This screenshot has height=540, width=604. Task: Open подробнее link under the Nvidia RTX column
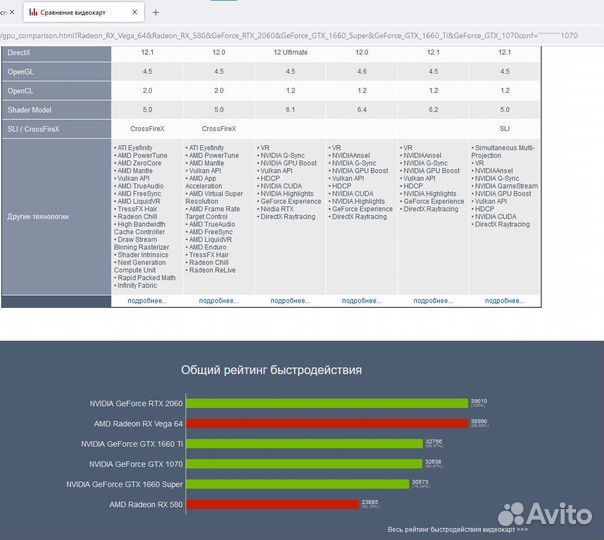[290, 299]
